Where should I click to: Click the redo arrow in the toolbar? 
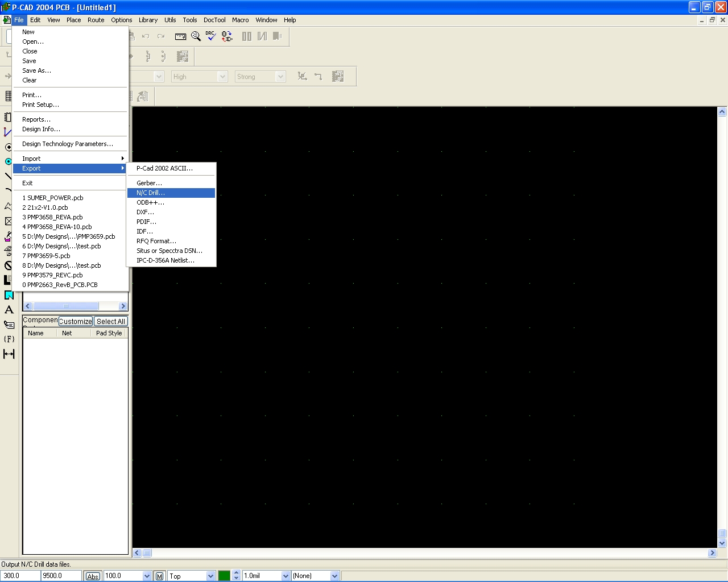coord(161,36)
